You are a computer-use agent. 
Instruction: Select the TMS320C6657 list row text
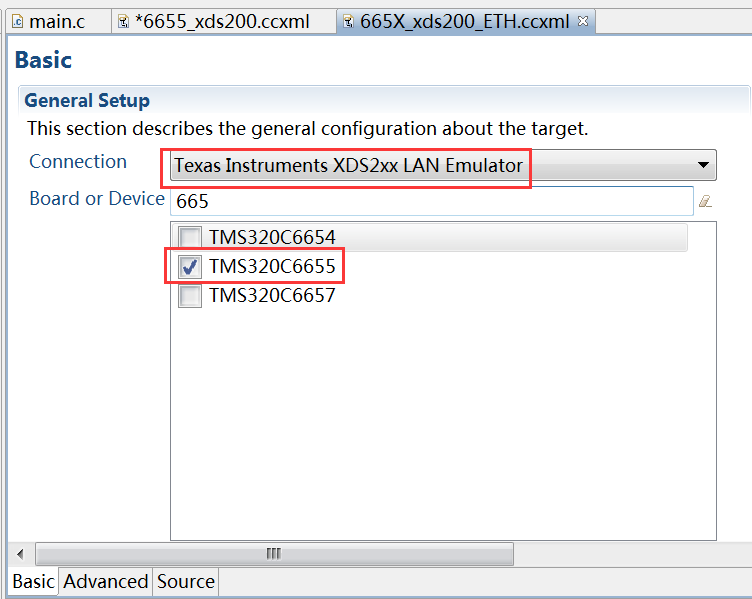pyautogui.click(x=272, y=296)
